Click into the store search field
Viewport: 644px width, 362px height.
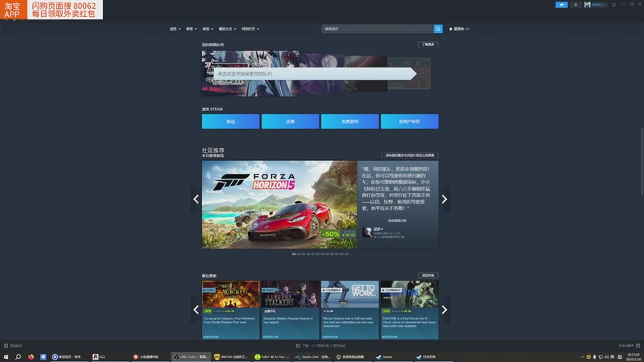[378, 29]
